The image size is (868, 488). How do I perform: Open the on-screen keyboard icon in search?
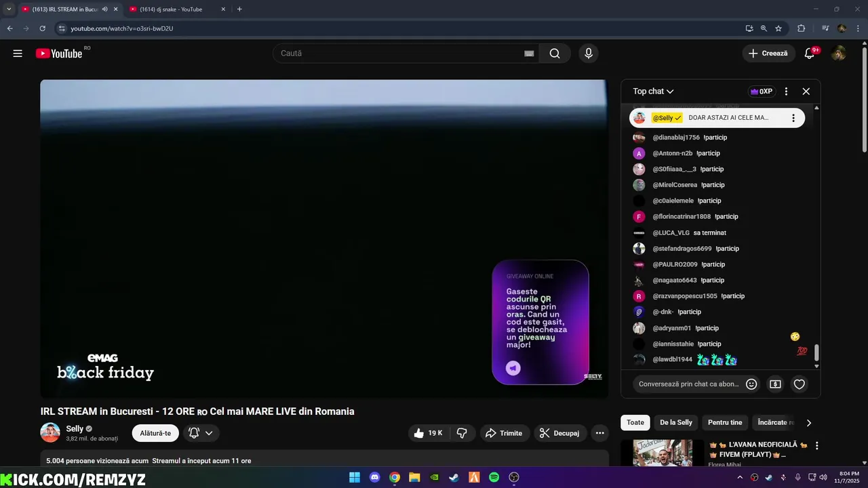(x=529, y=54)
